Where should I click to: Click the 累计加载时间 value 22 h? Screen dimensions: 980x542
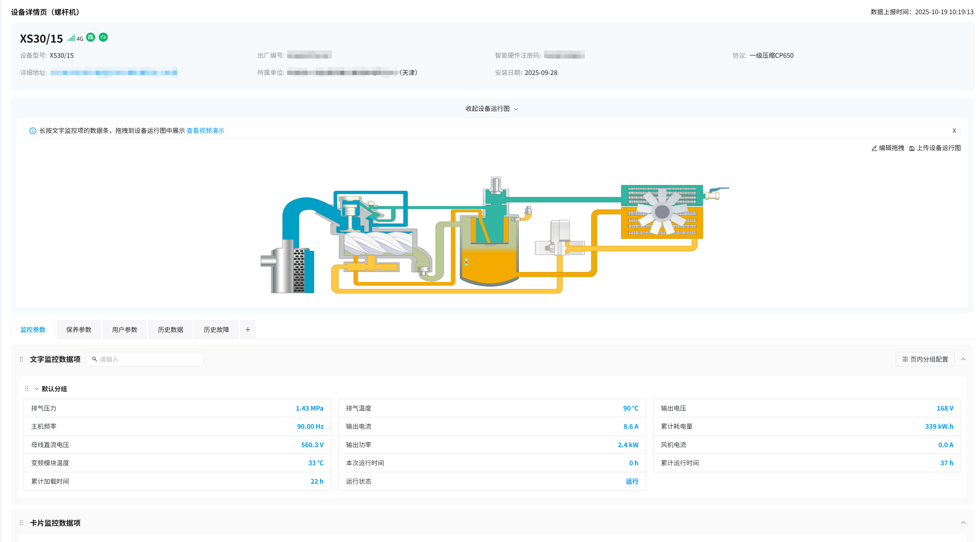point(317,481)
